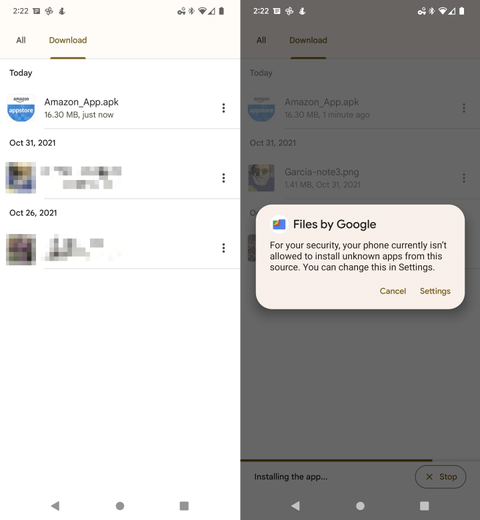480x520 pixels.
Task: Tap the Back navigation button on right screen
Action: (295, 506)
